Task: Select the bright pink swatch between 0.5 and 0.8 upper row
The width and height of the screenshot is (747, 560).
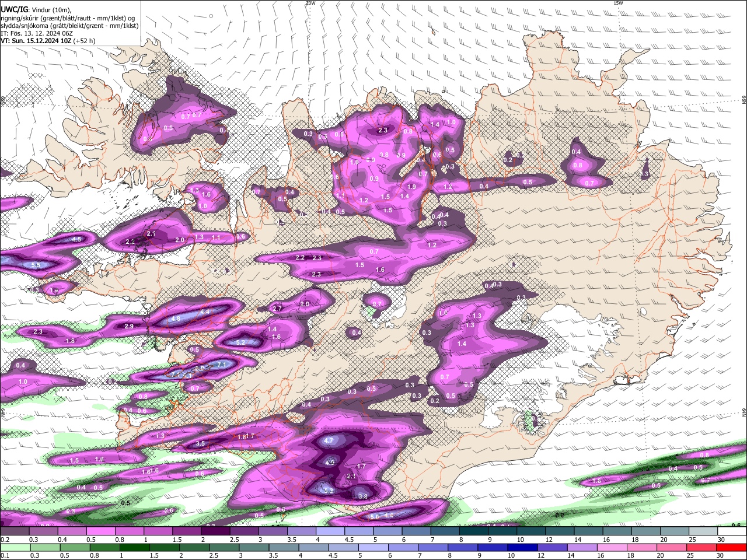Action: (100, 532)
